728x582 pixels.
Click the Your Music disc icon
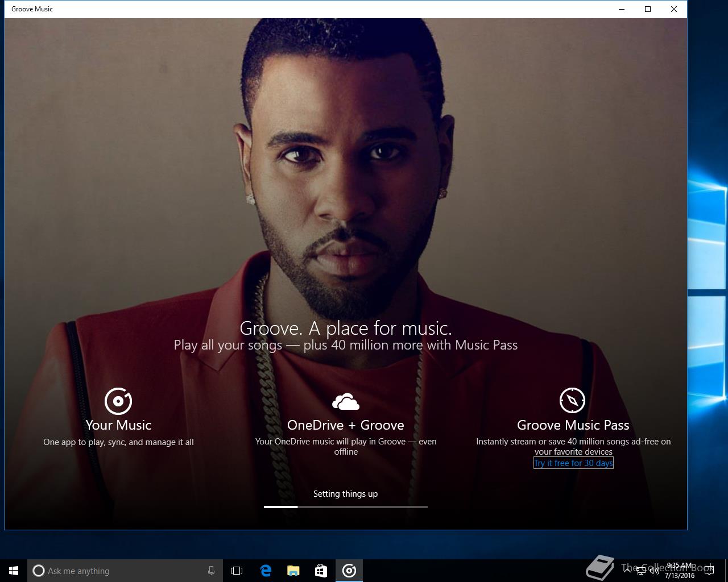coord(118,401)
